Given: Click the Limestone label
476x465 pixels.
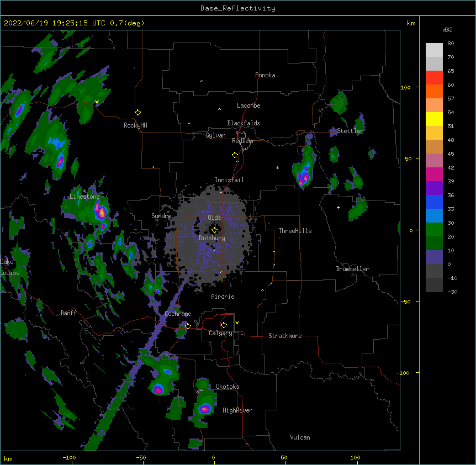Looking at the screenshot, I should click(84, 197).
